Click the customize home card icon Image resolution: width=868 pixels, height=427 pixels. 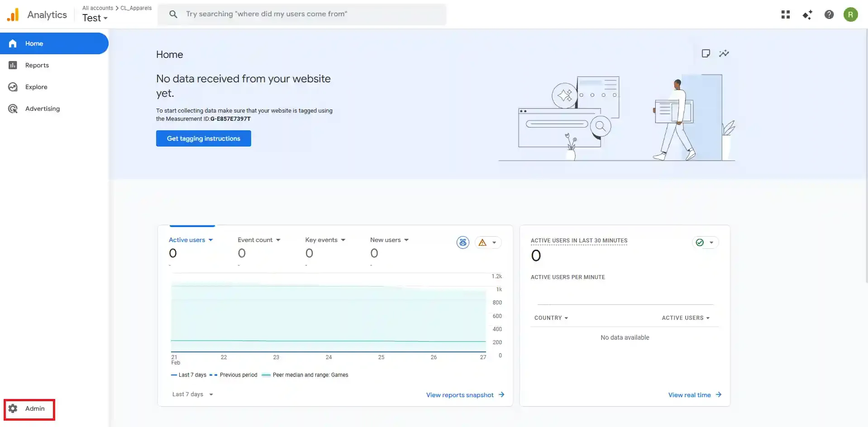click(706, 53)
